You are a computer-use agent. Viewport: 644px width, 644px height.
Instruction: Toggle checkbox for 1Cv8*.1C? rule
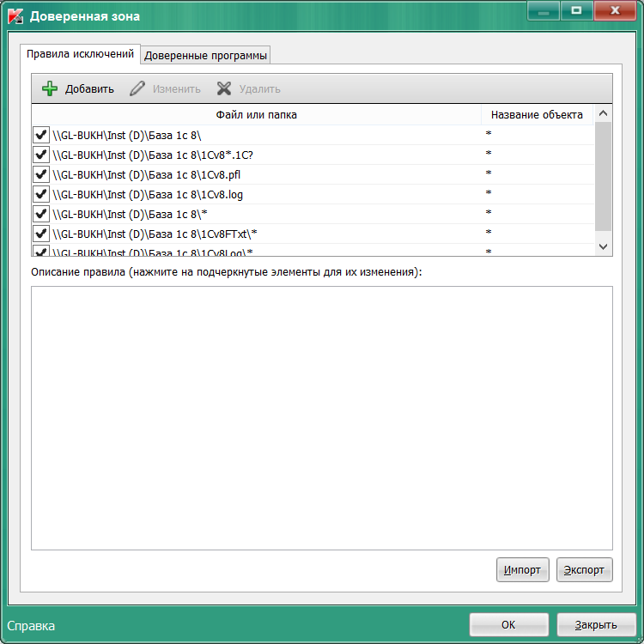(41, 155)
